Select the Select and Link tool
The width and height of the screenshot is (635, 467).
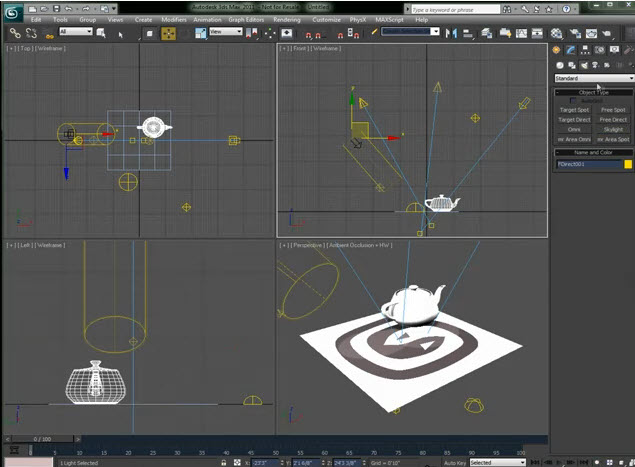tap(15, 33)
